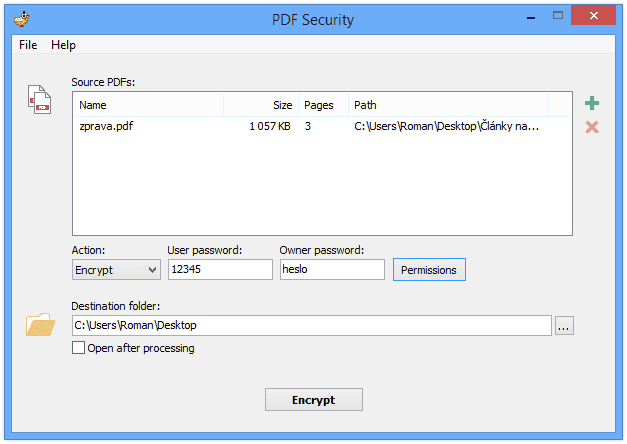Click the browse (...) destination button
This screenshot has height=444, width=627.
tap(564, 325)
